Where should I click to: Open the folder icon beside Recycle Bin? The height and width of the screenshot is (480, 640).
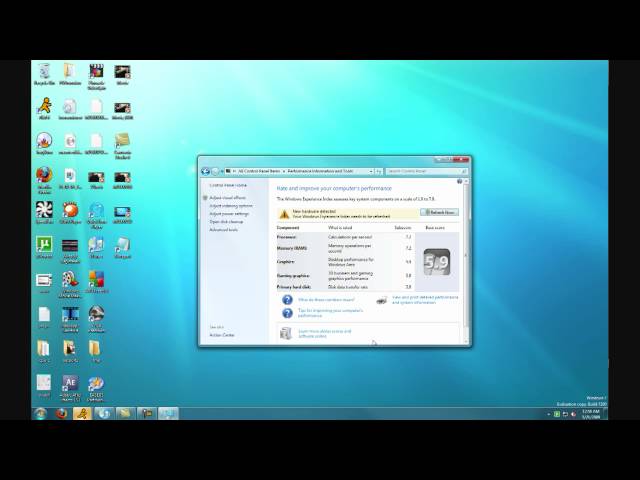tap(70, 73)
